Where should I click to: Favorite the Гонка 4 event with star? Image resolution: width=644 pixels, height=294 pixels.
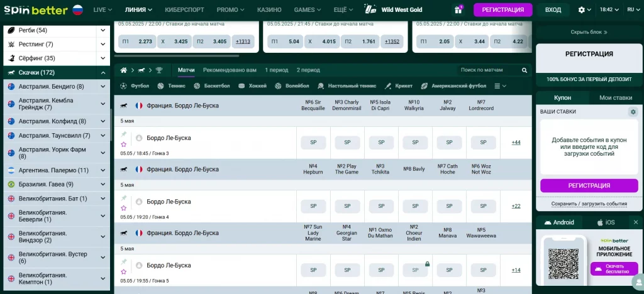click(x=124, y=208)
